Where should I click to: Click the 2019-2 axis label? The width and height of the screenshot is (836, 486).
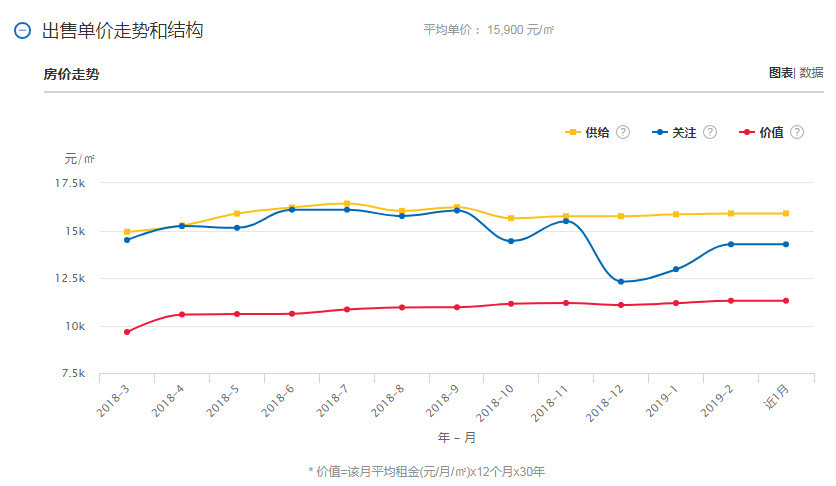[x=717, y=401]
